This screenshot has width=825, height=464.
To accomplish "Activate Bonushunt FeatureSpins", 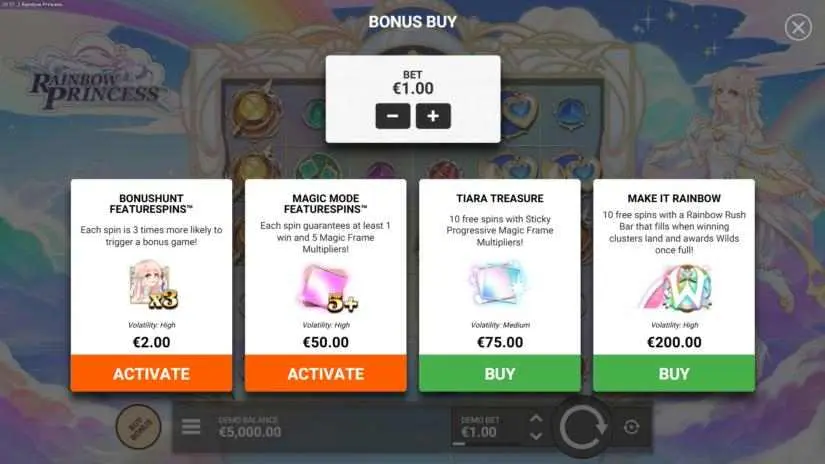I will pyautogui.click(x=152, y=373).
